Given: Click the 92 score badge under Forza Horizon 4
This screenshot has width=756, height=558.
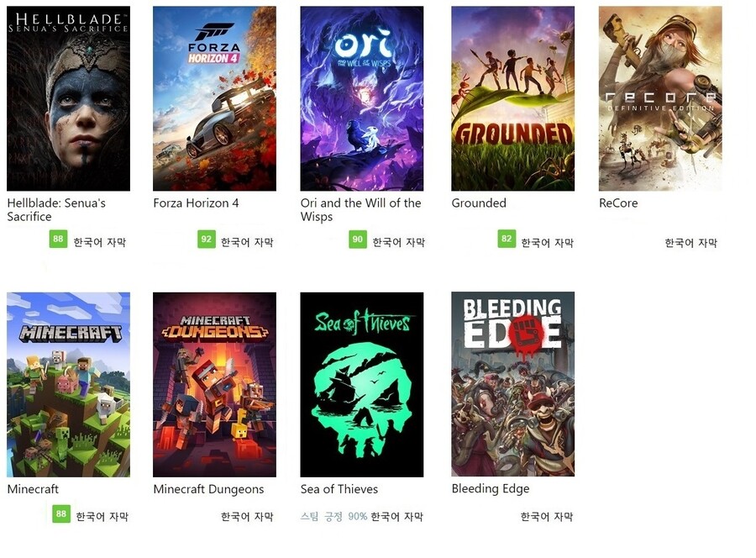Looking at the screenshot, I should 207,239.
